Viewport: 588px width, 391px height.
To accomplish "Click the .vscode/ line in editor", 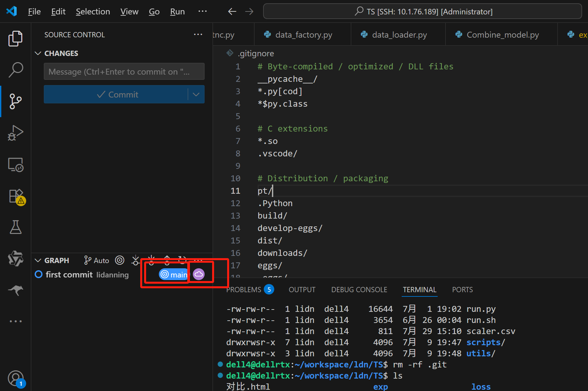I will [277, 153].
